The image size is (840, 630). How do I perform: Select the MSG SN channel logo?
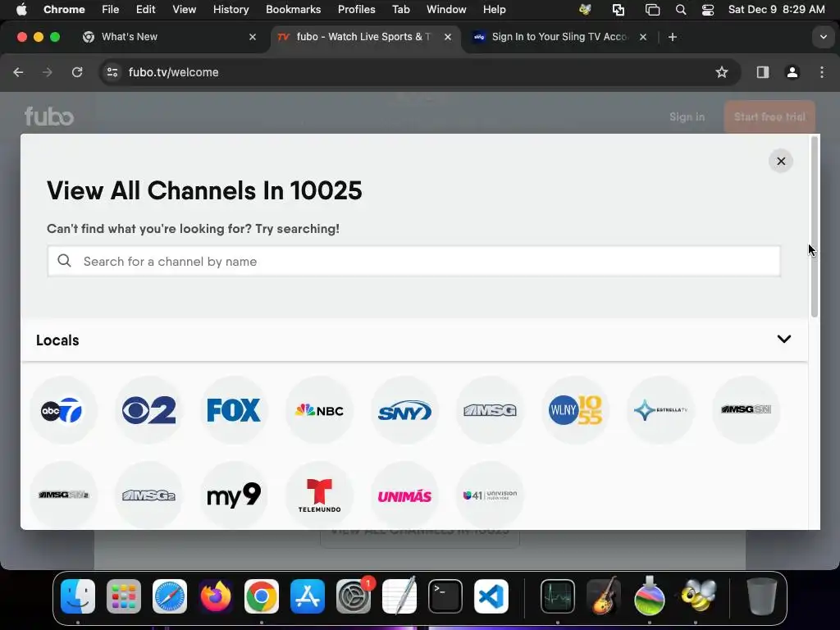(746, 410)
